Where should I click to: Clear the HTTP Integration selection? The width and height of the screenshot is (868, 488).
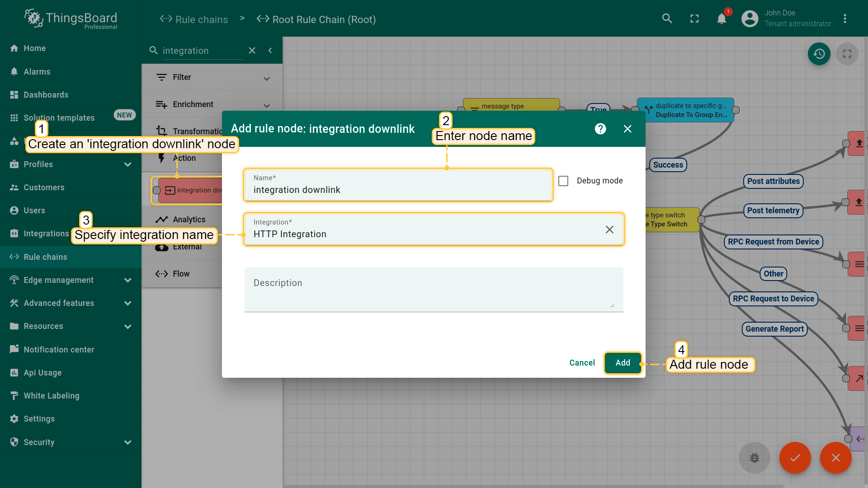pos(609,230)
